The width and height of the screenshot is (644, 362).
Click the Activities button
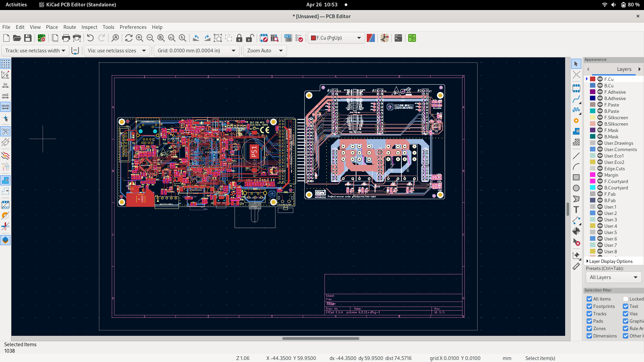click(x=16, y=5)
